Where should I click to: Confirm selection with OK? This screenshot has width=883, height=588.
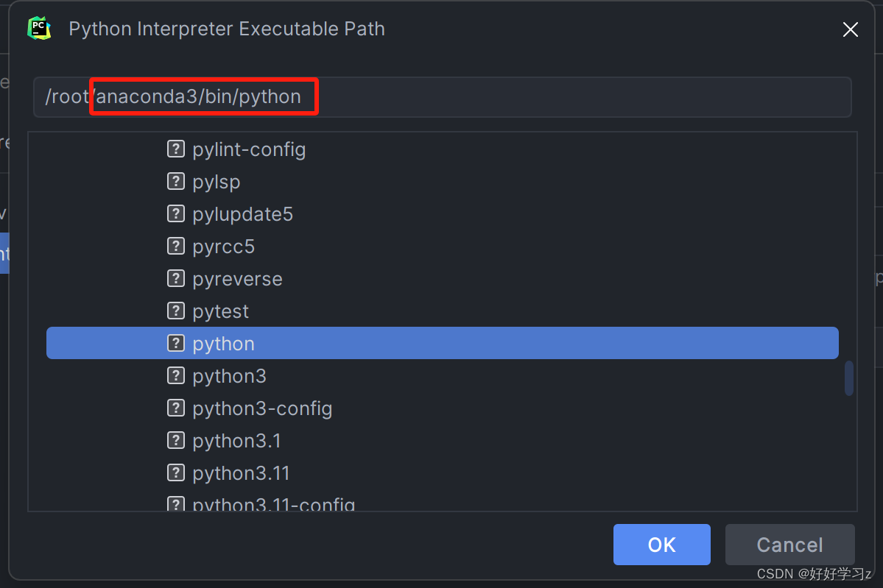point(661,545)
